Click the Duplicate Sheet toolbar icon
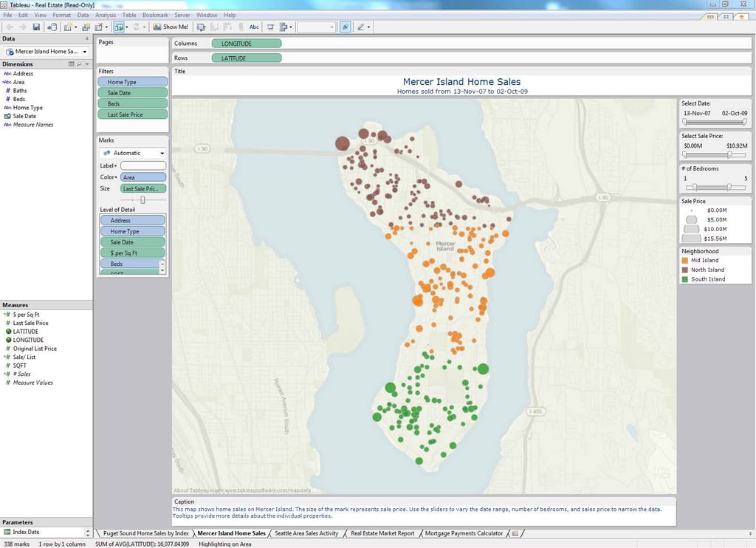This screenshot has height=548, width=756. tap(86, 27)
